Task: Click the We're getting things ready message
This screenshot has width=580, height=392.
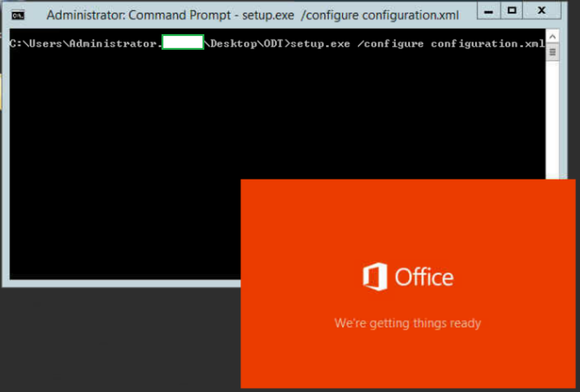Action: (x=408, y=322)
